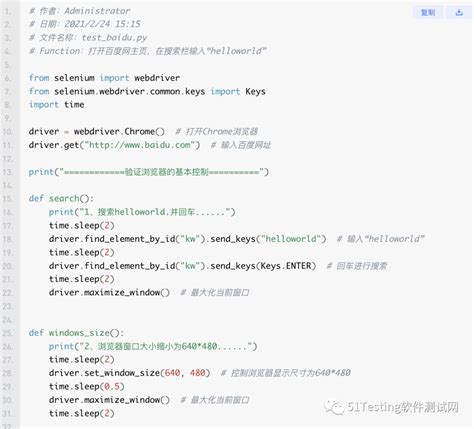Click the time.sleep(0.5) line
The height and width of the screenshot is (429, 474).
click(x=87, y=386)
